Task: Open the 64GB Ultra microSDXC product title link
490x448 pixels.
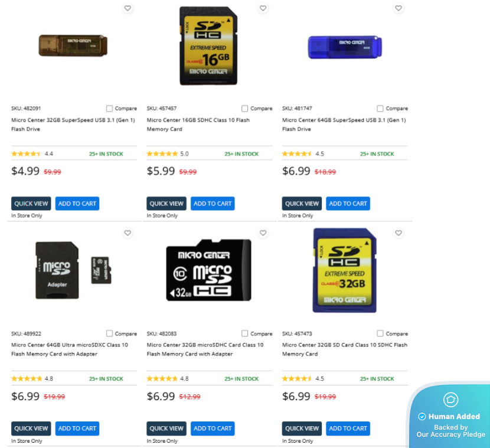Action: [x=70, y=349]
